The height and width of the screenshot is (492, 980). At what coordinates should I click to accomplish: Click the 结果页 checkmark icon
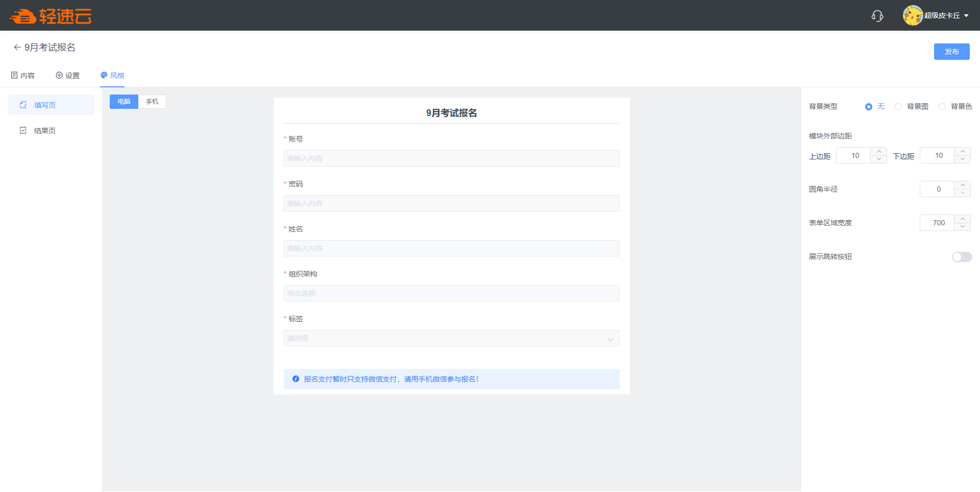click(x=23, y=130)
